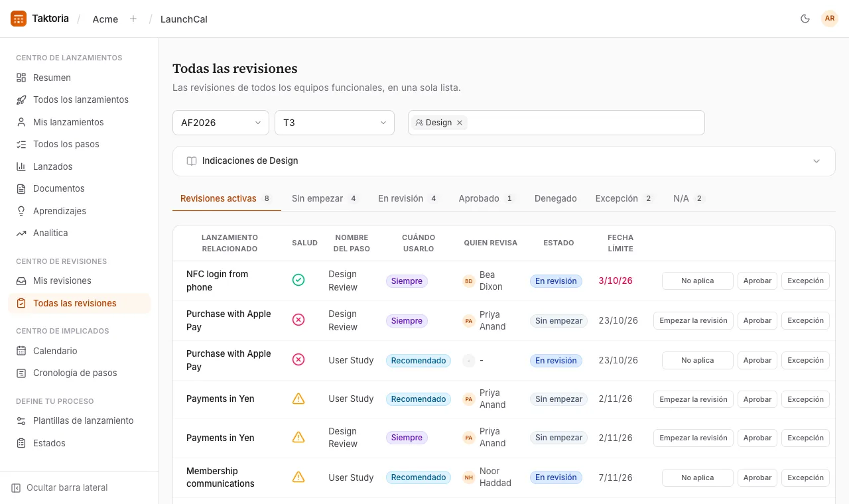Click the overdue date 3/10/26
The height and width of the screenshot is (504, 849).
[616, 281]
